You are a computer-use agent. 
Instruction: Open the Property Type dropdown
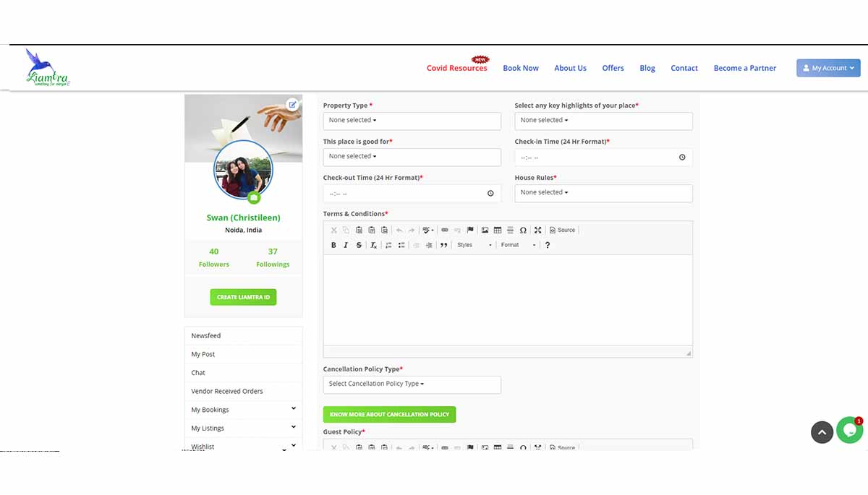[x=412, y=121]
